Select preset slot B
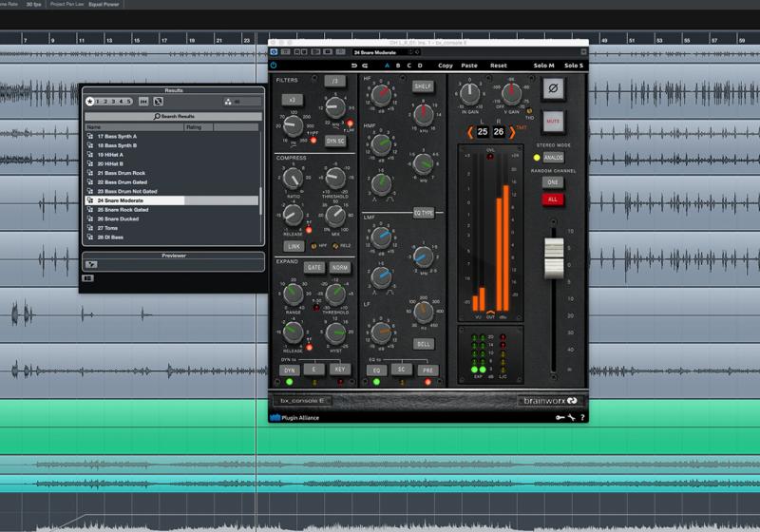The height and width of the screenshot is (532, 760). coord(397,66)
